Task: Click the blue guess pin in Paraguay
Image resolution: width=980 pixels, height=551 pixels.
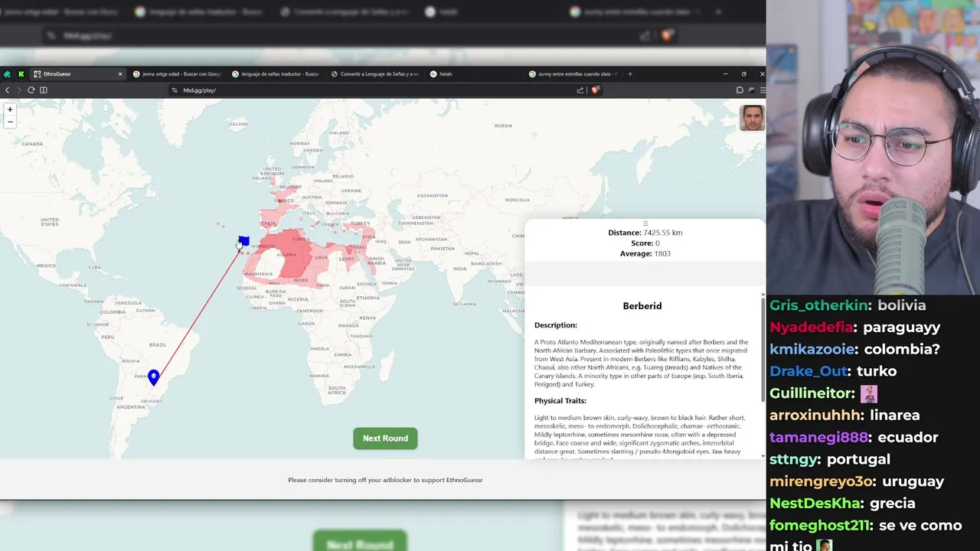Action: 154,377
